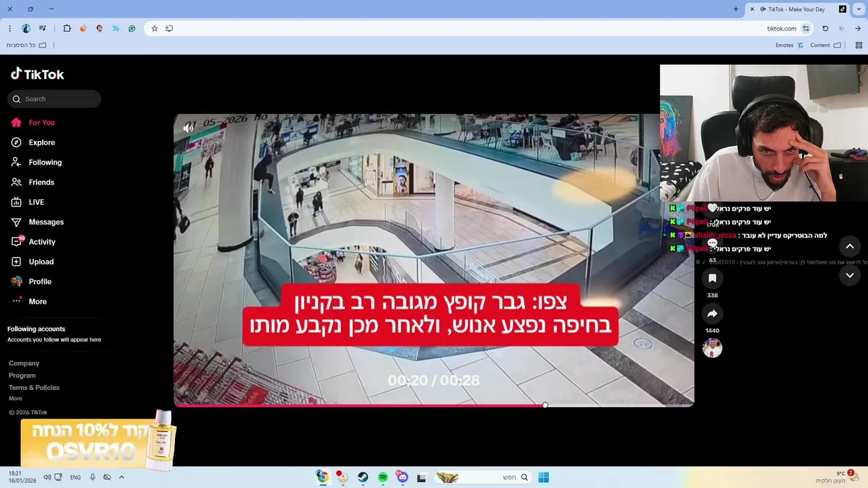Click the 7TV extension icon
This screenshot has width=868, height=488.
pyautogui.click(x=116, y=28)
